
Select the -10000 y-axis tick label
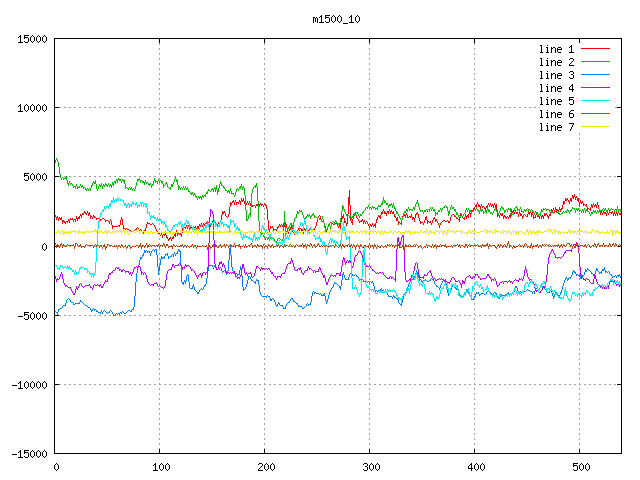coord(29,385)
